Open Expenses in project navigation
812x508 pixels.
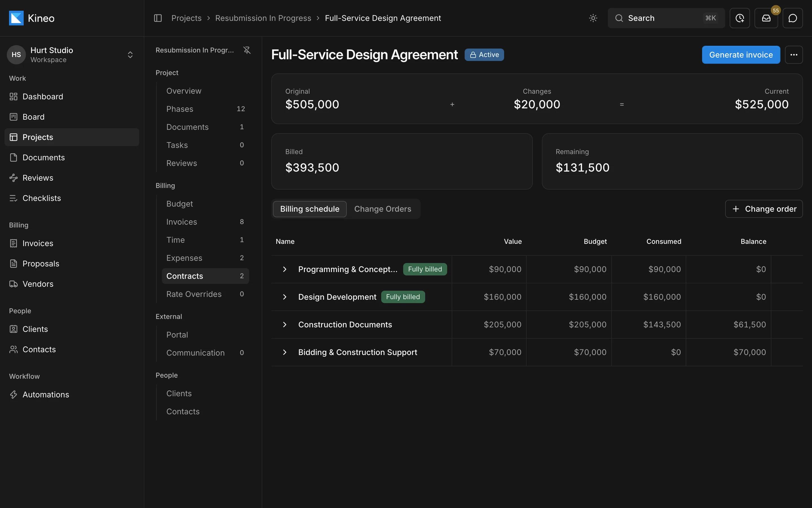(x=205, y=258)
